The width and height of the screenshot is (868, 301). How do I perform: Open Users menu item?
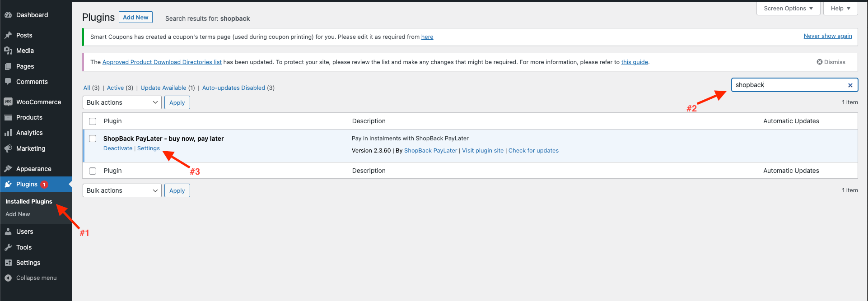36,232
